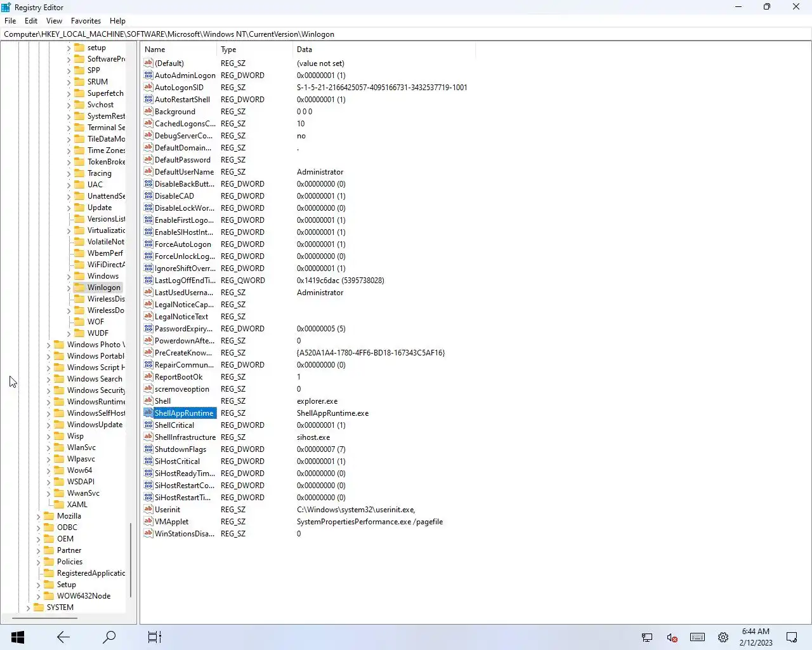The image size is (812, 650).
Task: Open the Edit menu
Action: tap(31, 21)
